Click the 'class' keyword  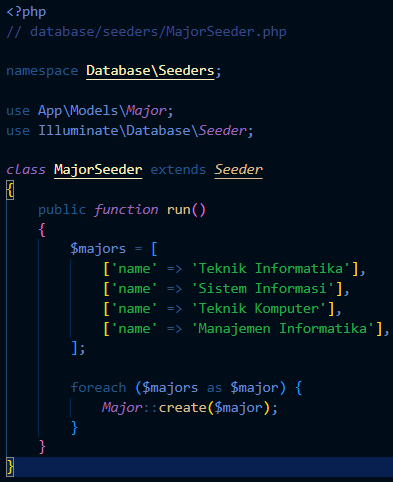click(26, 170)
